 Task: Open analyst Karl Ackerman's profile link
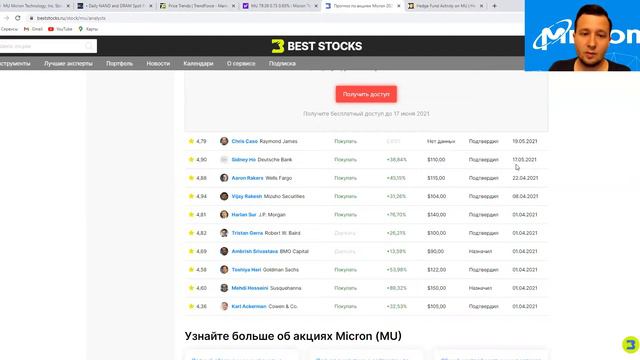point(249,306)
